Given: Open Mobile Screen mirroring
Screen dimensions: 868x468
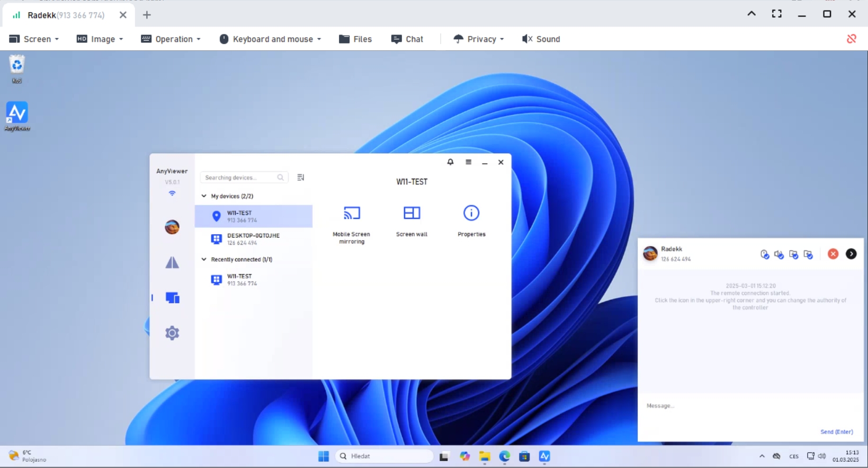Looking at the screenshot, I should (x=352, y=225).
